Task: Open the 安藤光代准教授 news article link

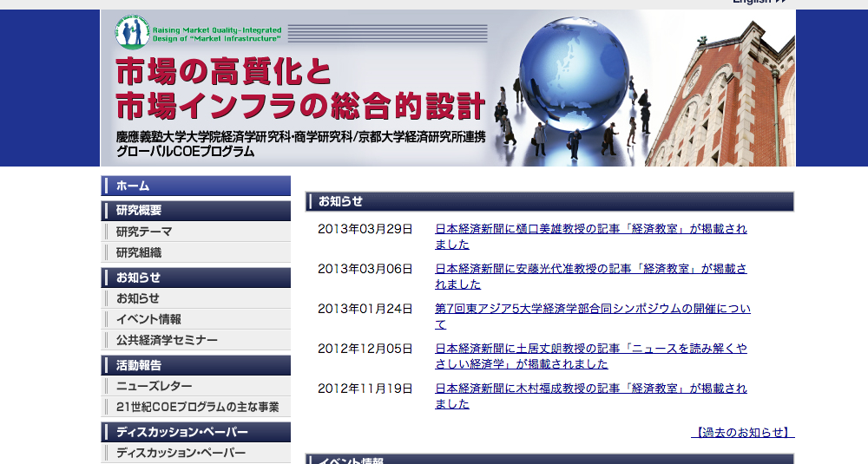Action: [590, 277]
